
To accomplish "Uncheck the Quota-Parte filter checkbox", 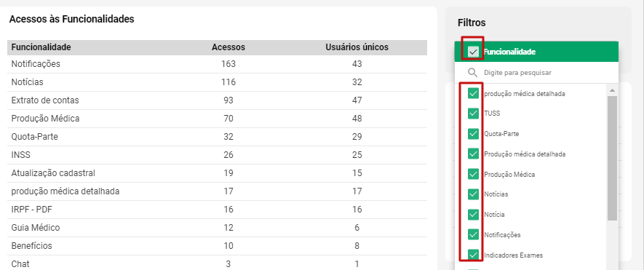I will (x=474, y=134).
